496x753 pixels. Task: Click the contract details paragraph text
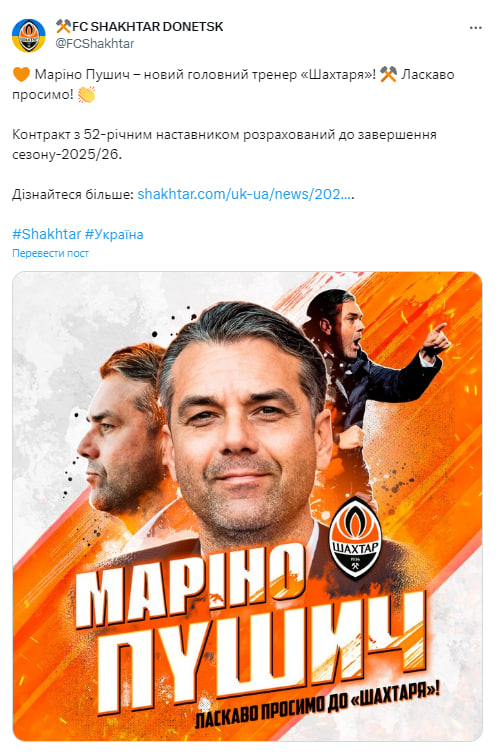224,144
